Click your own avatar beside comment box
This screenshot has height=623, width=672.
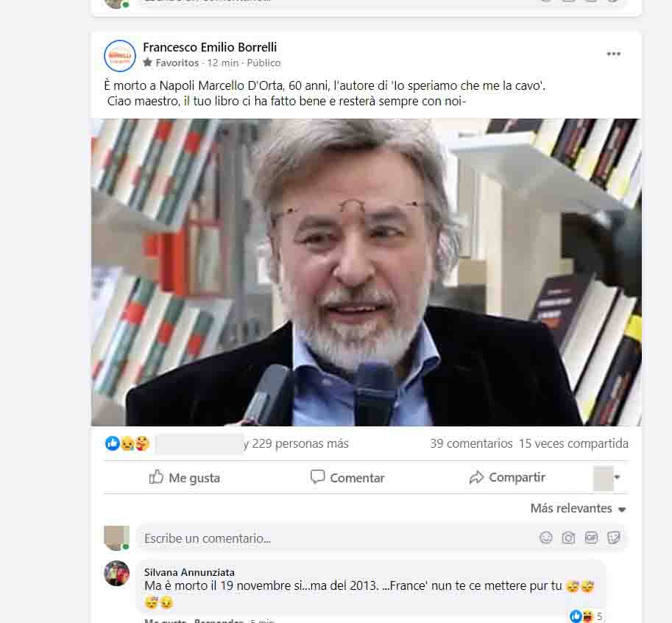pos(116,538)
